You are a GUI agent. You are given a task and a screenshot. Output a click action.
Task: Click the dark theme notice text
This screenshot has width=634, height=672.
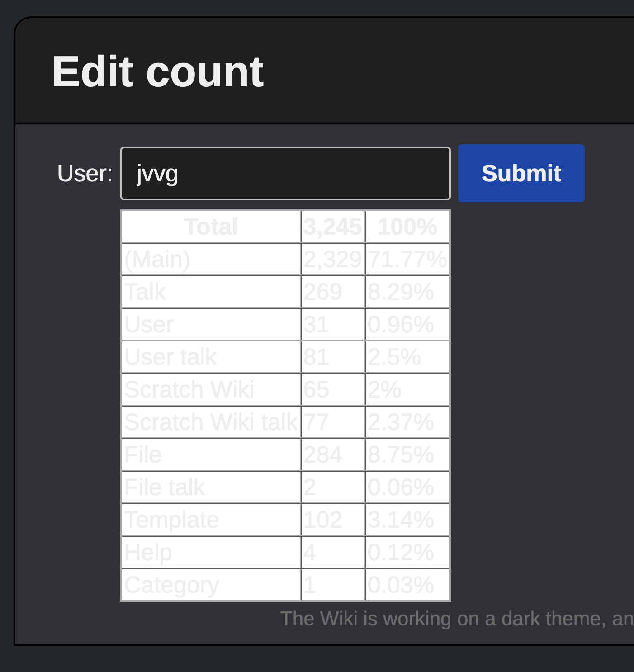[457, 619]
